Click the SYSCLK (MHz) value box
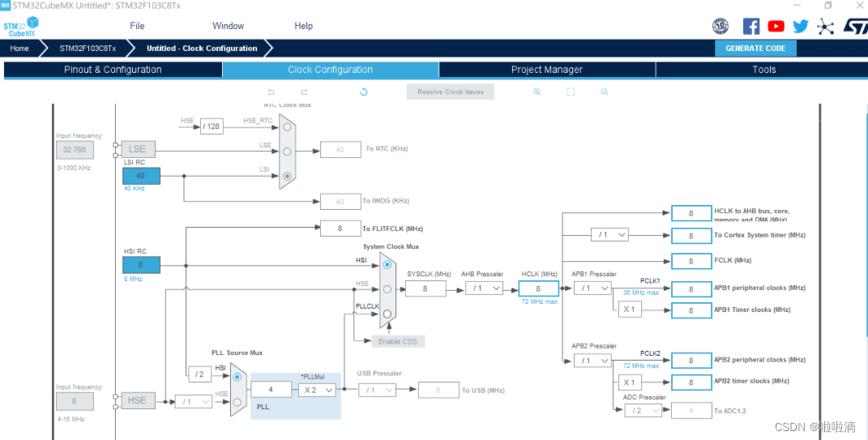 pos(425,288)
